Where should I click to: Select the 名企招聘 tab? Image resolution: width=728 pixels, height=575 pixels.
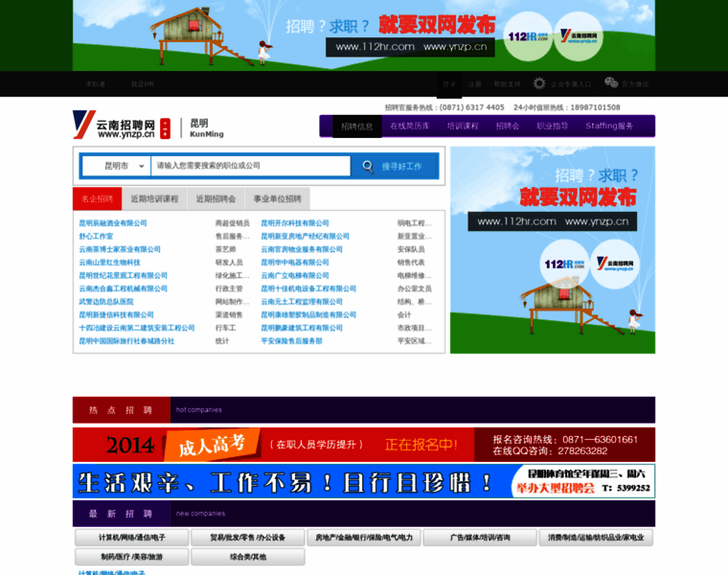(97, 198)
